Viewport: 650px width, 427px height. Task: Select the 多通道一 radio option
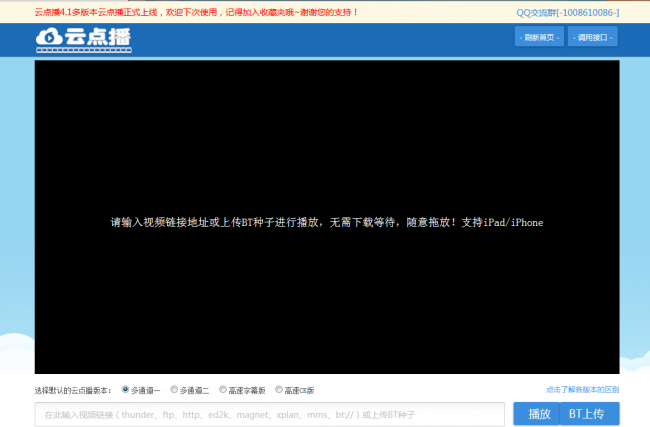125,389
